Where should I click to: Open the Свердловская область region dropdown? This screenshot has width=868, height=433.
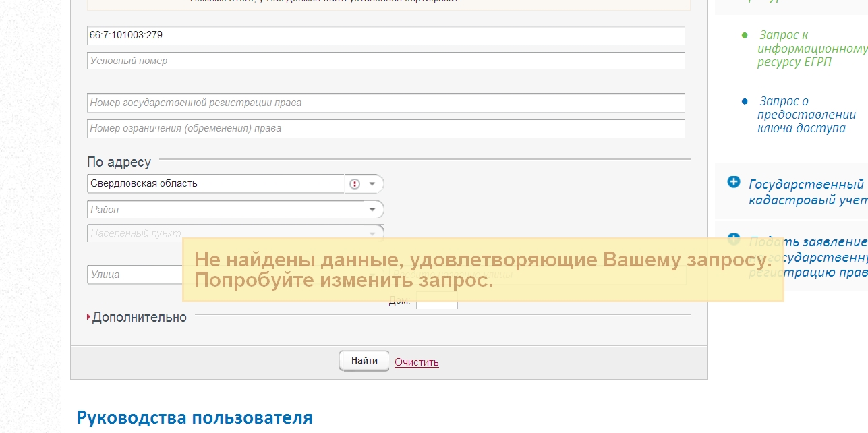pos(372,183)
